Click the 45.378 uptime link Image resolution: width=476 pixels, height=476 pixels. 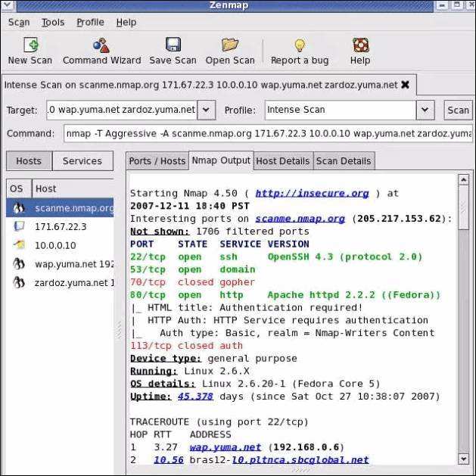(x=195, y=396)
